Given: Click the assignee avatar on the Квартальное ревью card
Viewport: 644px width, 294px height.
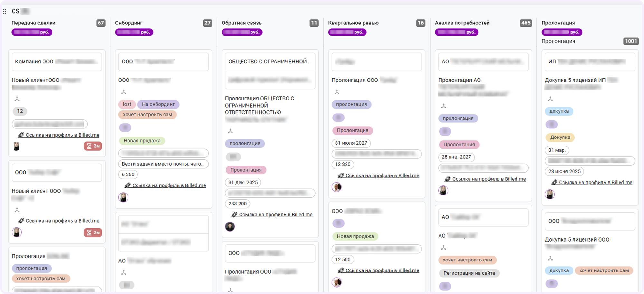Looking at the screenshot, I should pos(337,187).
